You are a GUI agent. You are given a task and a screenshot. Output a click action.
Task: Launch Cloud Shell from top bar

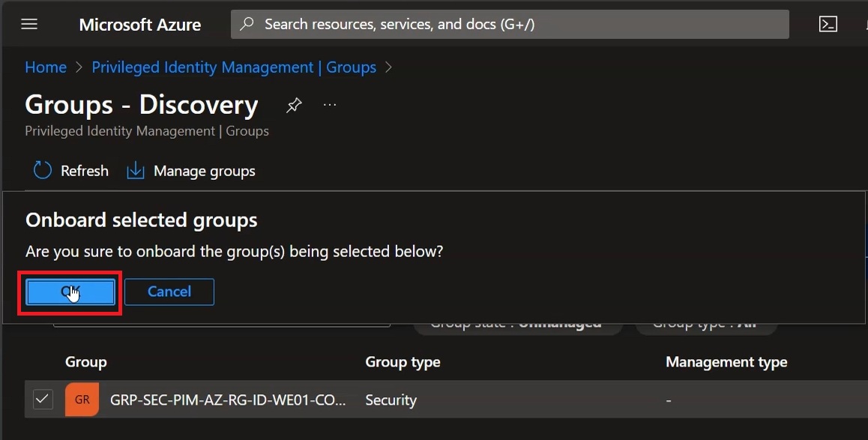tap(828, 24)
